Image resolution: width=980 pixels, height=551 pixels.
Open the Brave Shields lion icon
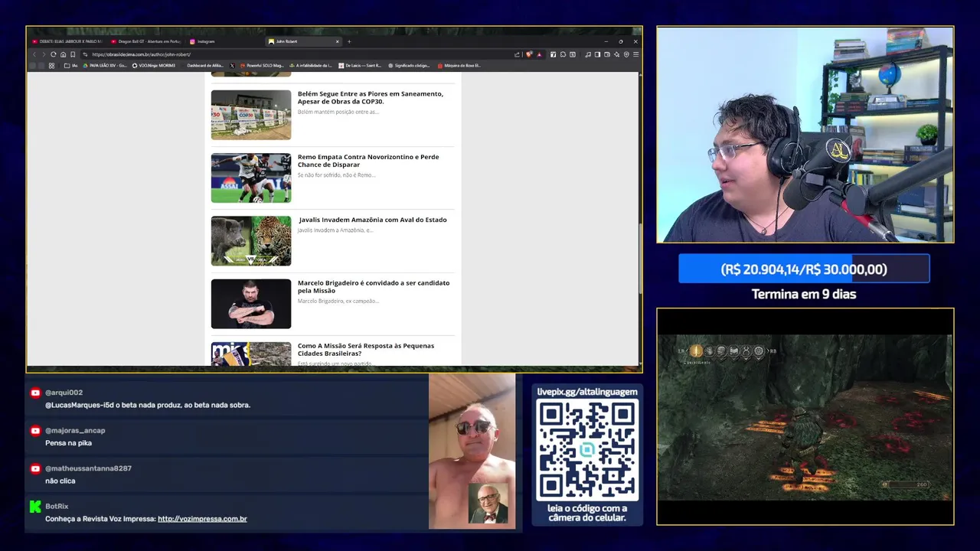pos(529,54)
